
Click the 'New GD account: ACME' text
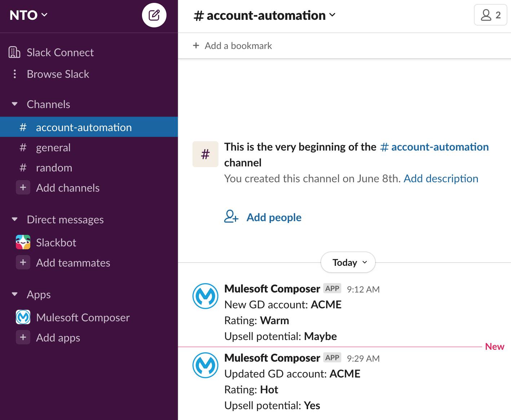coord(283,305)
